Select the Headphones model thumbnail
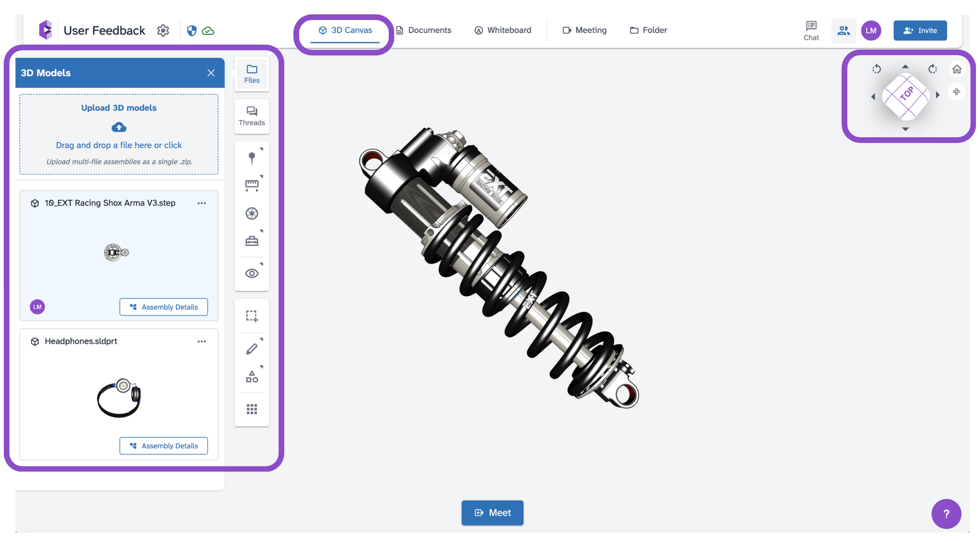The image size is (980, 542). (x=119, y=397)
